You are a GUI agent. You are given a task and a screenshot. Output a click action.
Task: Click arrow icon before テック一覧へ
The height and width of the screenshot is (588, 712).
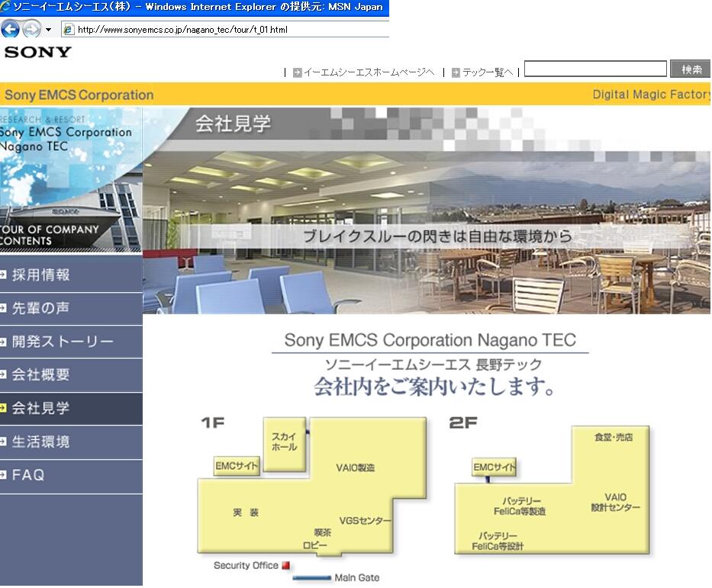tap(456, 72)
